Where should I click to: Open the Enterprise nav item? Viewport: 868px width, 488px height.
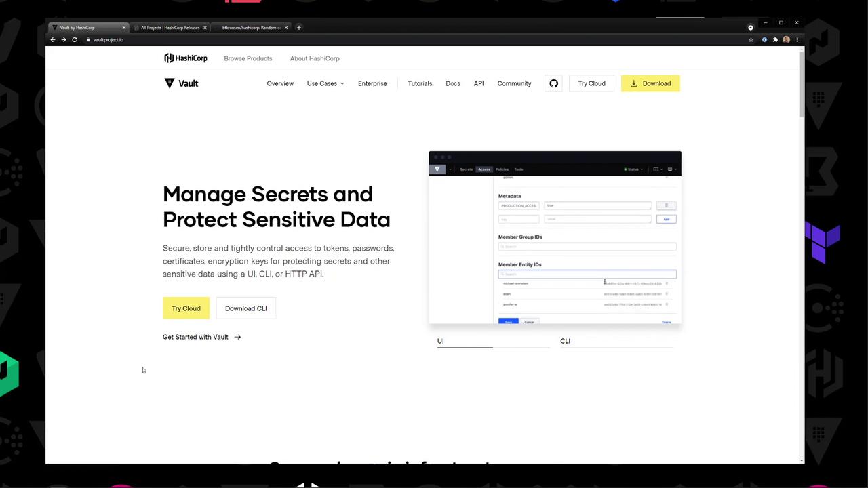pyautogui.click(x=372, y=83)
